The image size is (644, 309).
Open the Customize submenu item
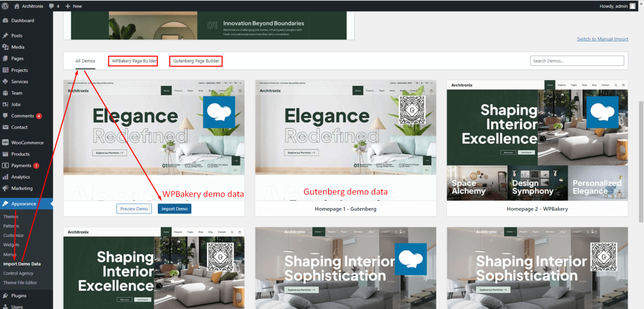tap(13, 235)
